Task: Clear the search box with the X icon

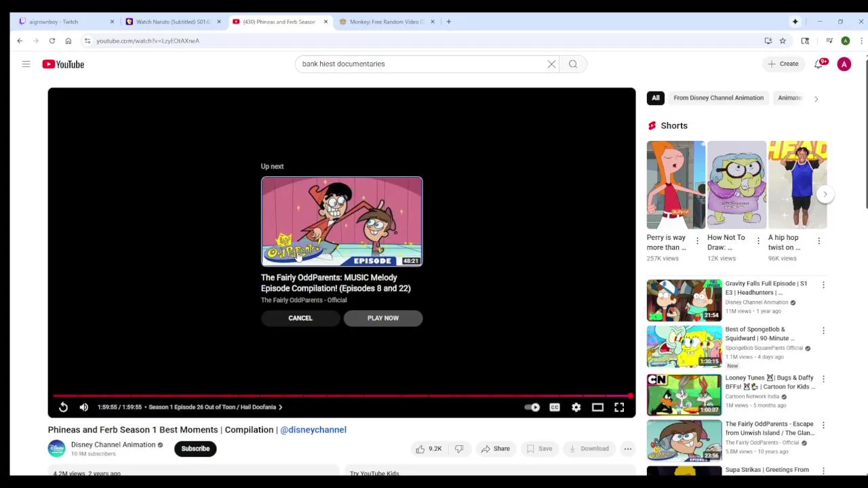Action: click(551, 64)
